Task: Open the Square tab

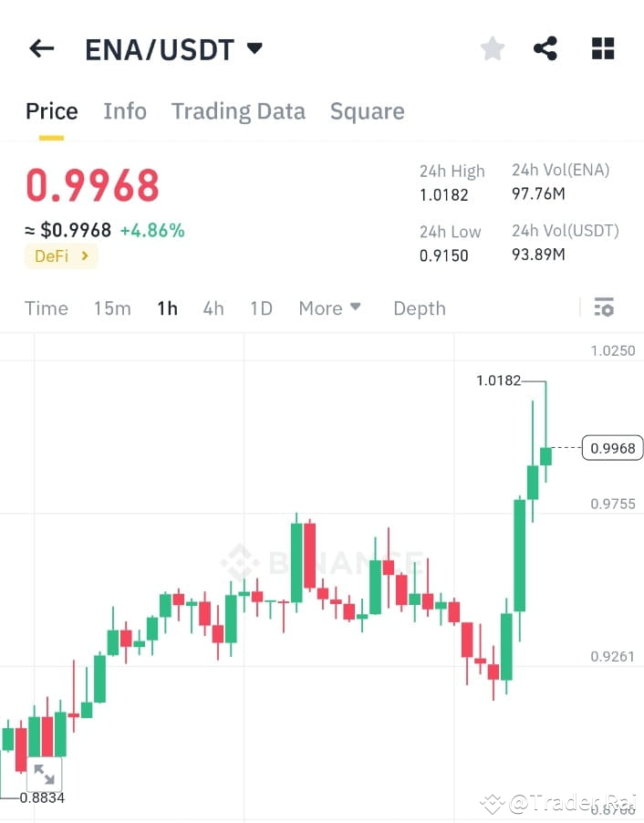Action: click(367, 110)
